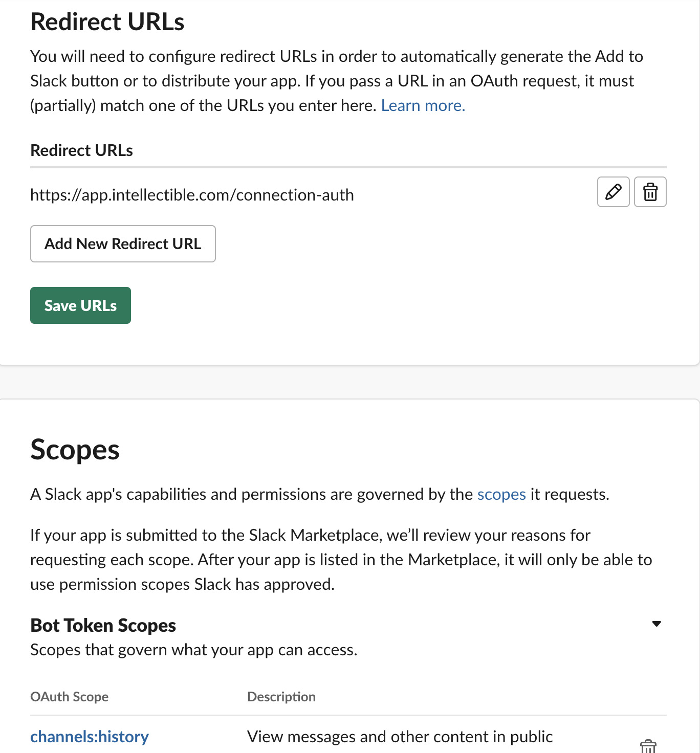The width and height of the screenshot is (700, 753).
Task: Click the OAuth Scope column header
Action: pos(69,696)
